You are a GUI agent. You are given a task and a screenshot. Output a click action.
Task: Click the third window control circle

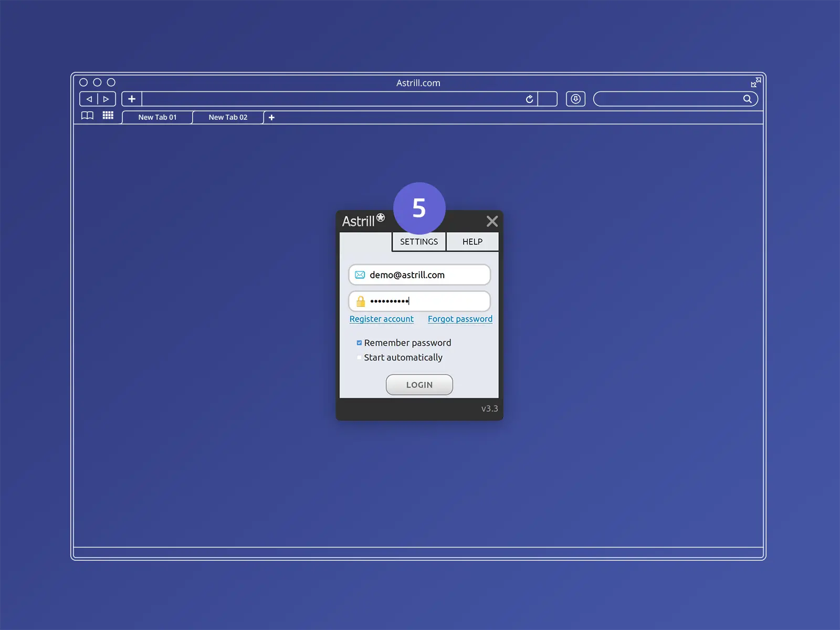coord(111,82)
